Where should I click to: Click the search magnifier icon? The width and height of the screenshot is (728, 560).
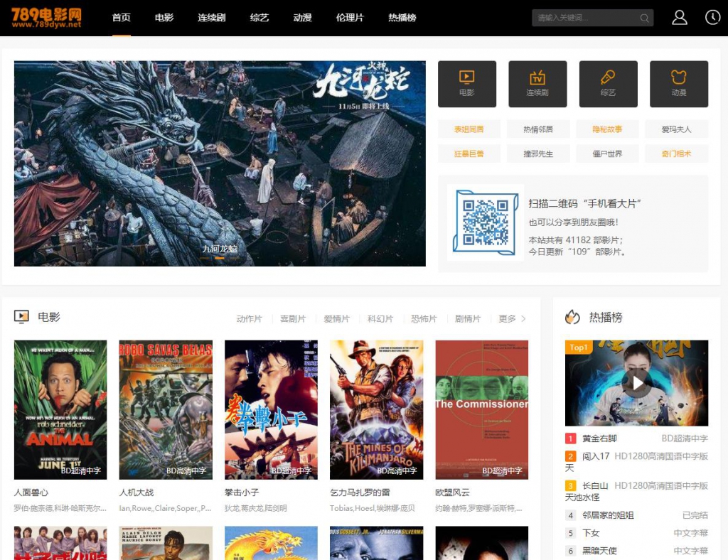tap(644, 18)
